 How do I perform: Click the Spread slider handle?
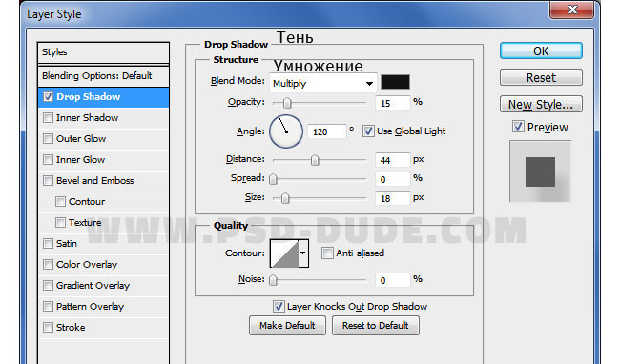click(273, 179)
